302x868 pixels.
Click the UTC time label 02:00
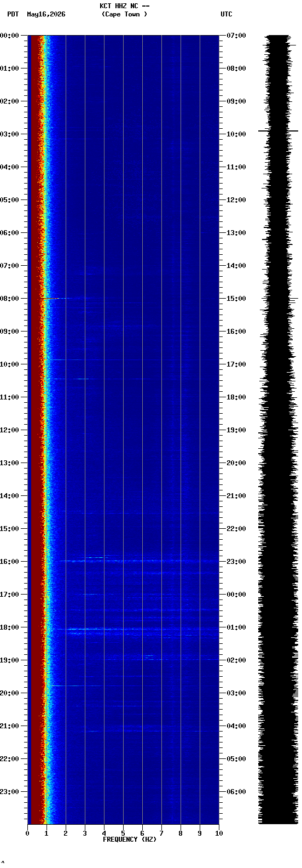(236, 660)
